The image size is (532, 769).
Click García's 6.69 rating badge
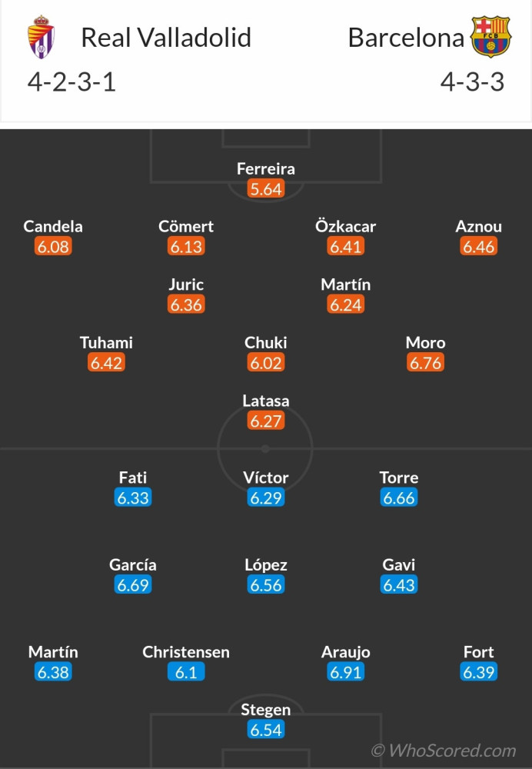pyautogui.click(x=133, y=584)
